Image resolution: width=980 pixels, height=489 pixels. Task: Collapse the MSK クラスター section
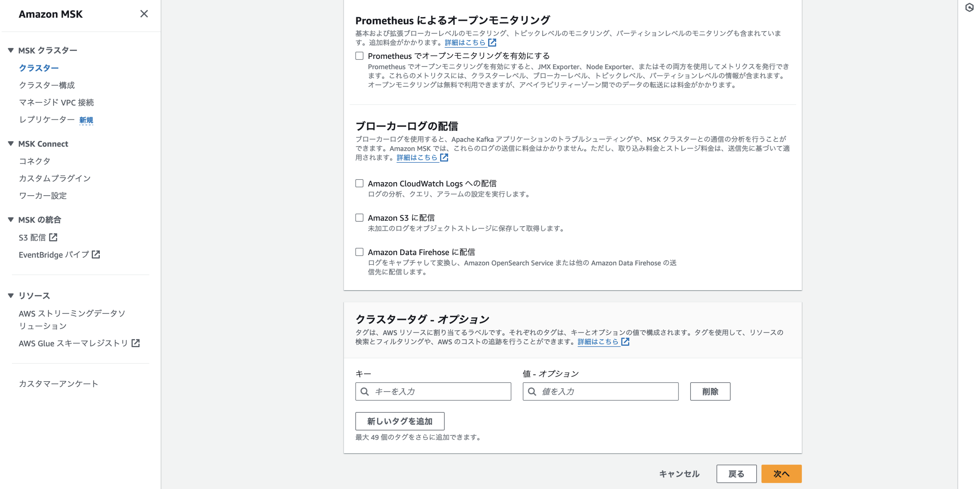(x=11, y=50)
